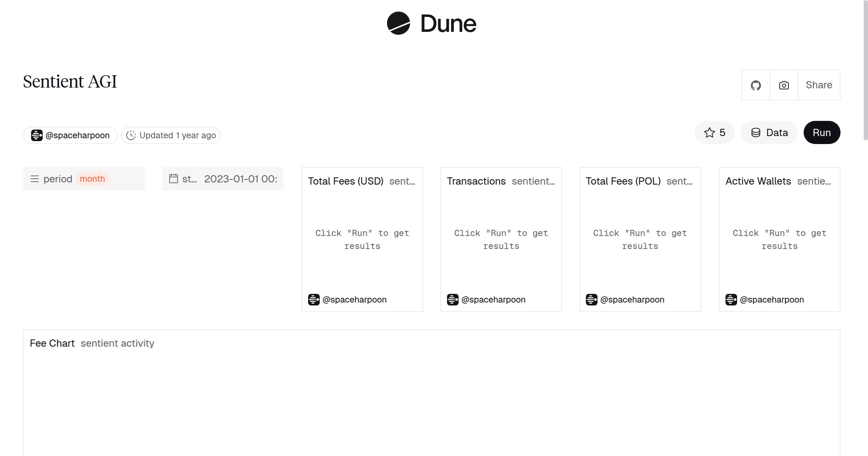Click the database Data icon
This screenshot has width=868, height=456.
pyautogui.click(x=756, y=132)
